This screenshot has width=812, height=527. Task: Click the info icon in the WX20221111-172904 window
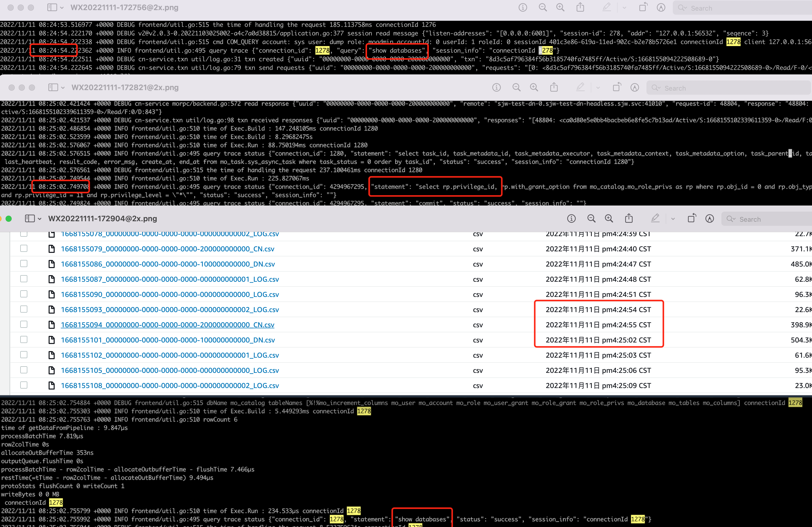tap(572, 219)
